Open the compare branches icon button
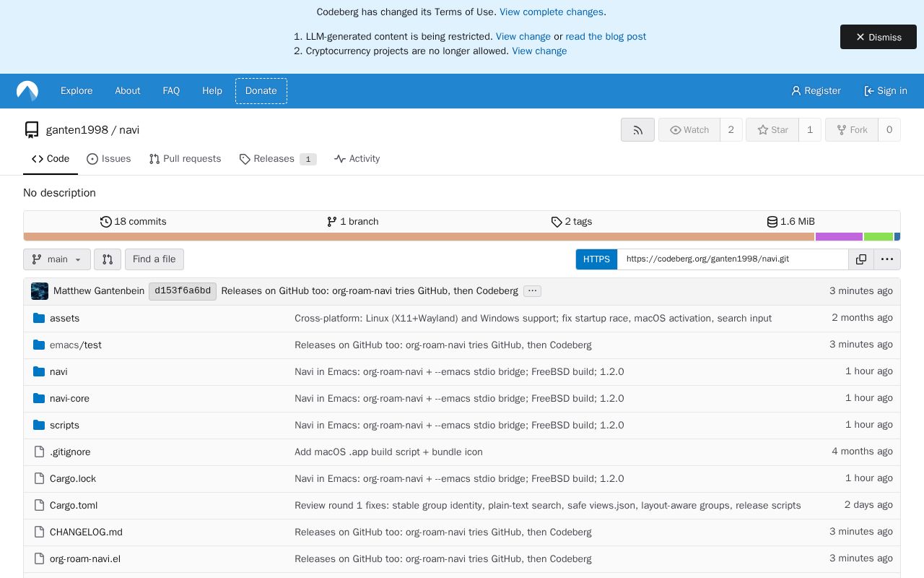924x578 pixels. [108, 259]
